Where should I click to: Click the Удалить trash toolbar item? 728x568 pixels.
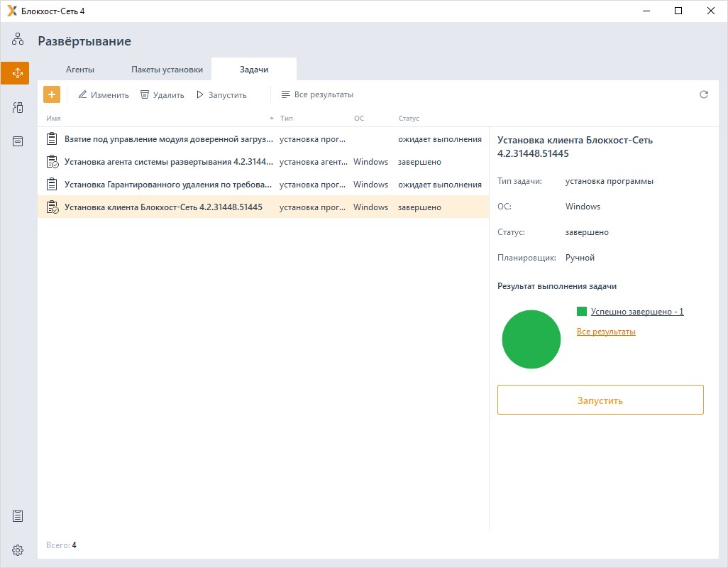[x=162, y=94]
